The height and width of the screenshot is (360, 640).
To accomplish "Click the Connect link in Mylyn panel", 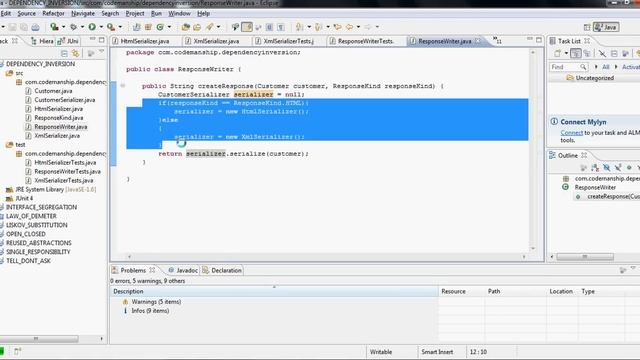I will coord(571,133).
